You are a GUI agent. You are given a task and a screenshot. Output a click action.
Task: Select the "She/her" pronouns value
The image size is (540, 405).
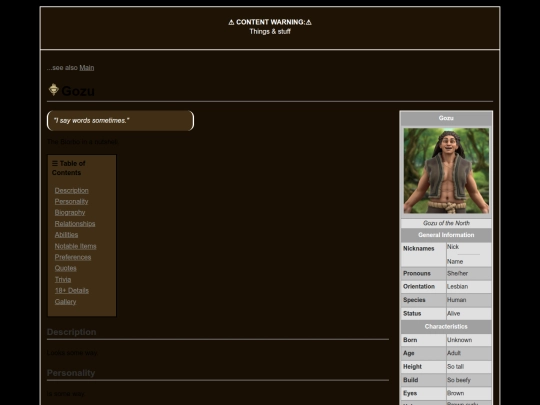[457, 273]
